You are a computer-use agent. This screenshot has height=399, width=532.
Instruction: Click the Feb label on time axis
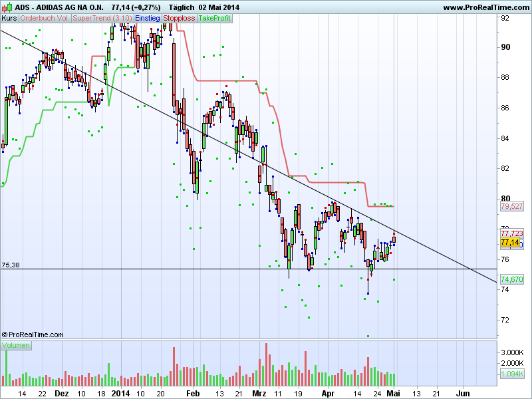pos(193,394)
